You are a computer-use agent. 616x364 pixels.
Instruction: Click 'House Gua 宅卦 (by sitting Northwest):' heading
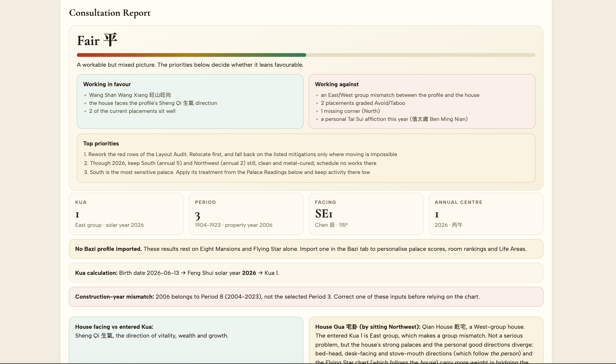pos(368,327)
